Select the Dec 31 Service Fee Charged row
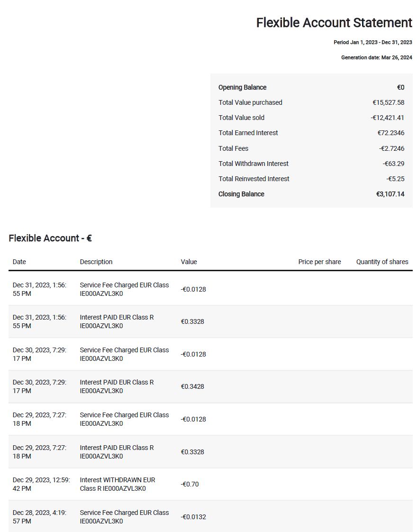417x532 pixels. (x=210, y=289)
